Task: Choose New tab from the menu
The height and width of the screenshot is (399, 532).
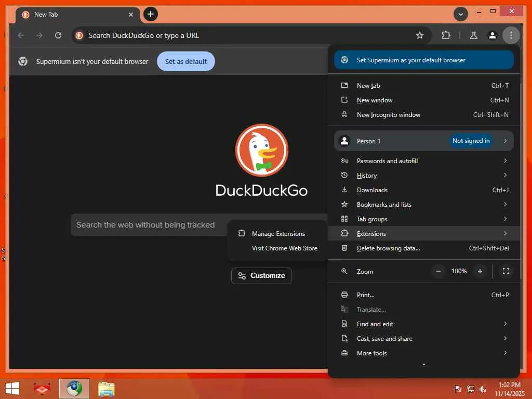Action: click(x=424, y=86)
